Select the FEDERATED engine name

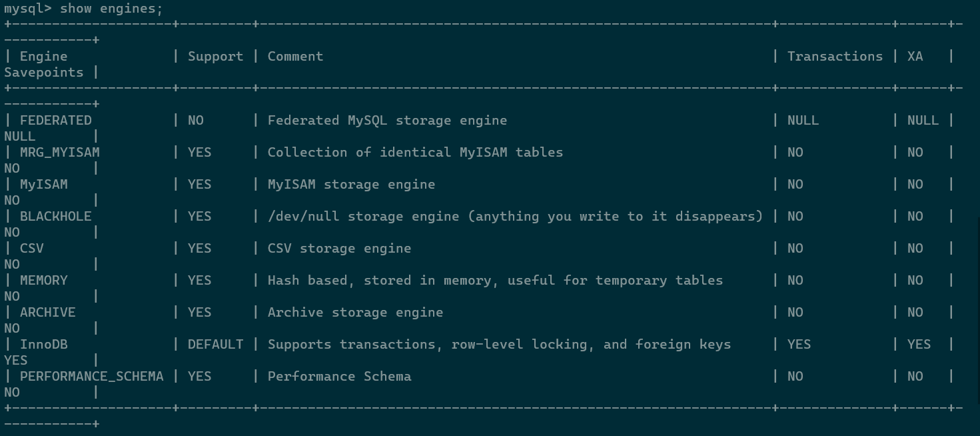[56, 121]
